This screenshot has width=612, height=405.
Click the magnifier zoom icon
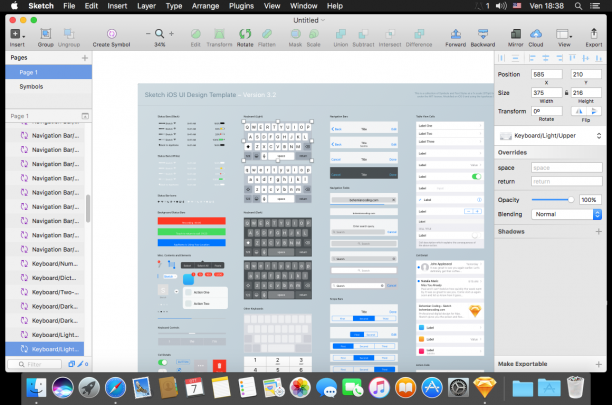coord(159,34)
